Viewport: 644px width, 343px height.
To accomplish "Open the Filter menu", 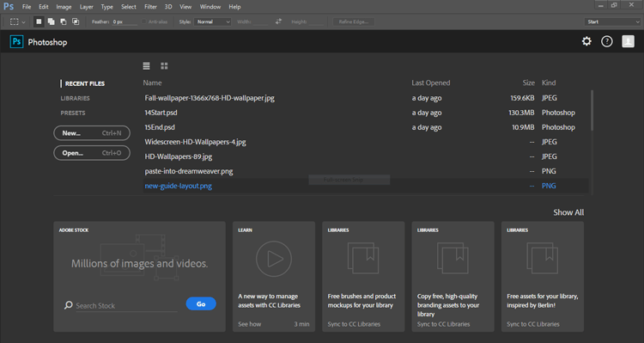I will coord(151,7).
